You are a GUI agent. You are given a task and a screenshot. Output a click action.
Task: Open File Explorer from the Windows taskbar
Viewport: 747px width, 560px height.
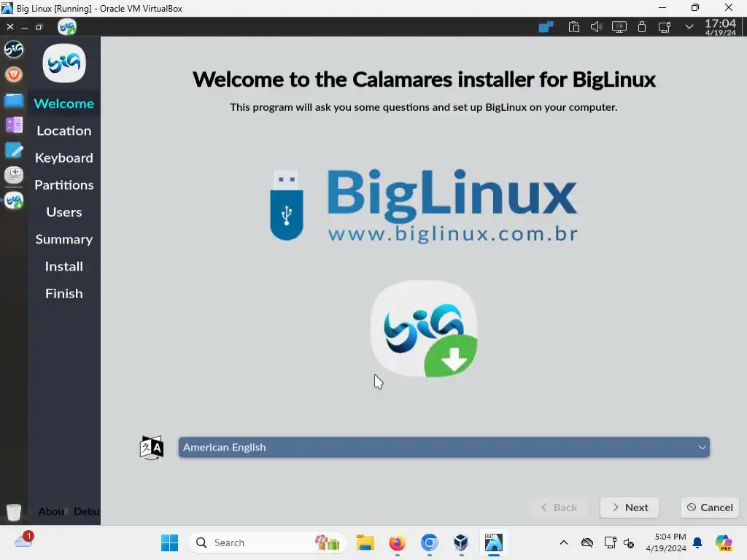click(365, 542)
